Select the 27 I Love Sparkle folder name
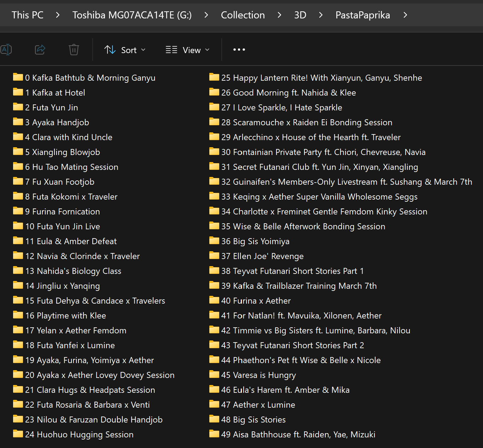 point(281,108)
